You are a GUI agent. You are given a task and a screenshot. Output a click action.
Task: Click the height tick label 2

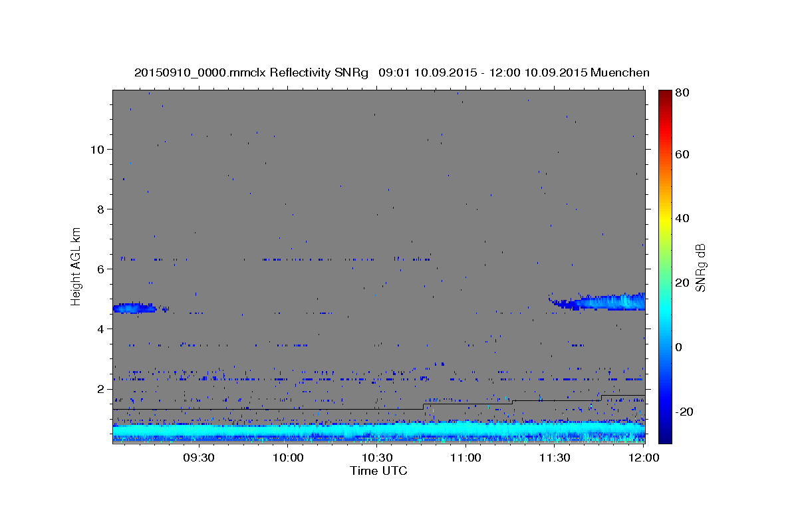100,388
